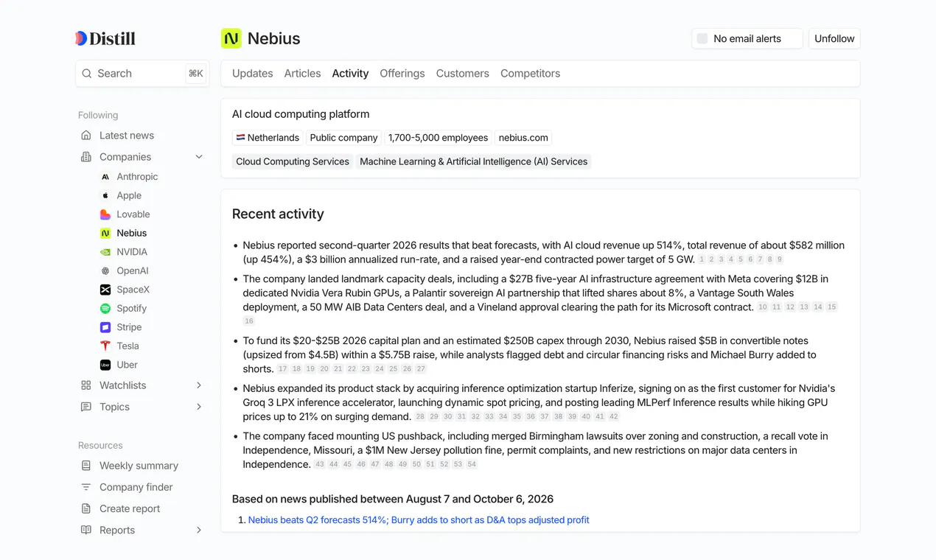Select the Stripe company icon

[x=105, y=327]
